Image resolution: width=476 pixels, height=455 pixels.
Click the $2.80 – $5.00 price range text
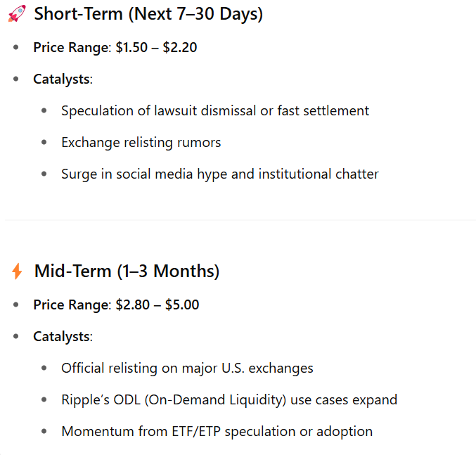point(157,305)
